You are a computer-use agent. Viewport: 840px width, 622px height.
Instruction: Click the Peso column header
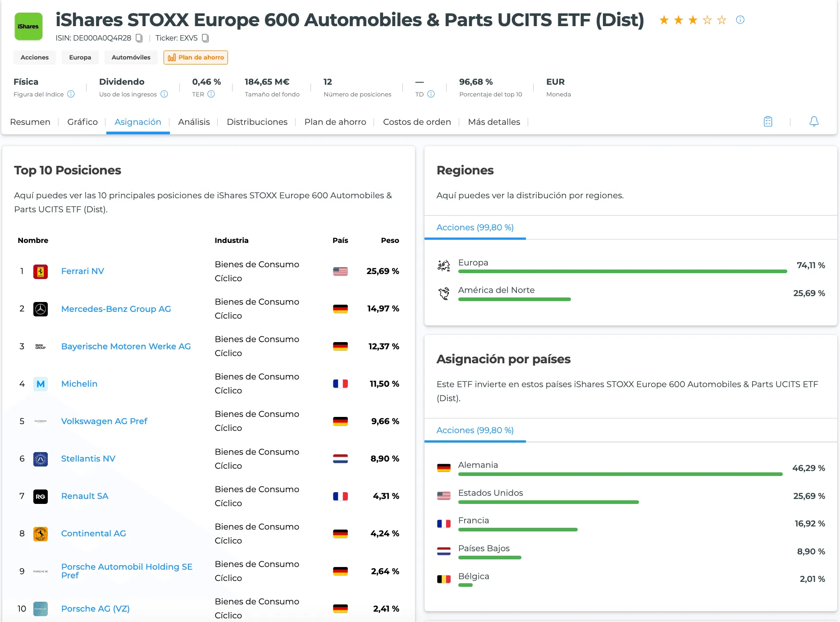tap(390, 241)
